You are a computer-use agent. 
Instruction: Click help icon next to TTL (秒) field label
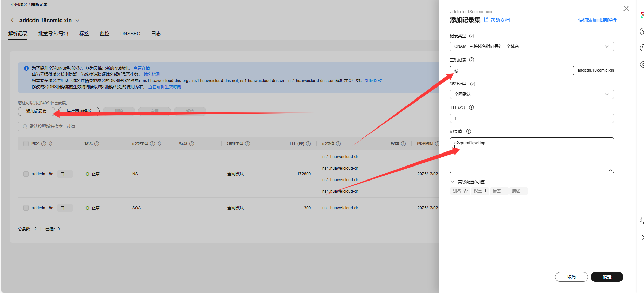tap(471, 107)
